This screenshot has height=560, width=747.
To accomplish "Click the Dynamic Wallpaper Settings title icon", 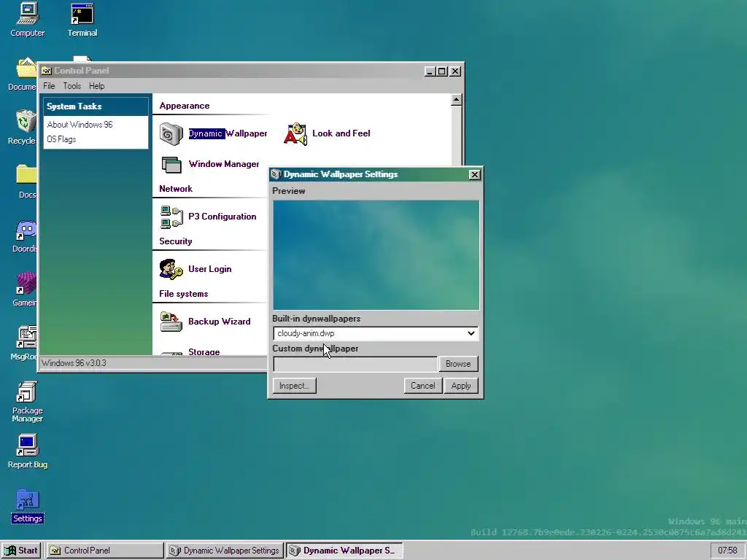I will click(276, 174).
